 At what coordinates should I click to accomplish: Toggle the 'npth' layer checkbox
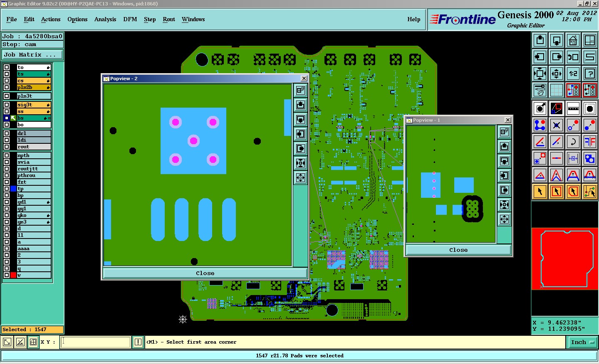tap(7, 155)
